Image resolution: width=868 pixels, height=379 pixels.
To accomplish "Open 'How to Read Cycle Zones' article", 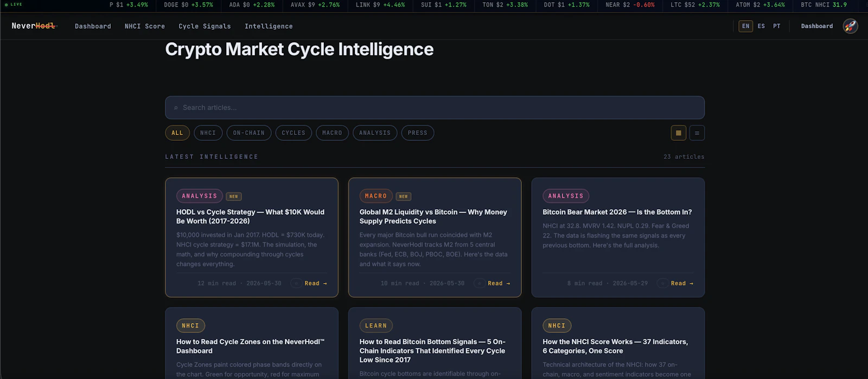I will point(250,346).
